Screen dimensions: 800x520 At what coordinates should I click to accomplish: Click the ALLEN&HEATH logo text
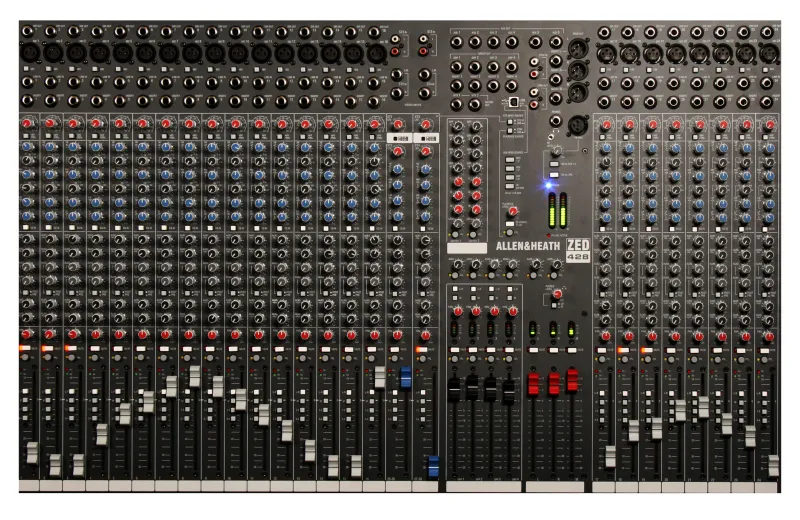pos(528,246)
